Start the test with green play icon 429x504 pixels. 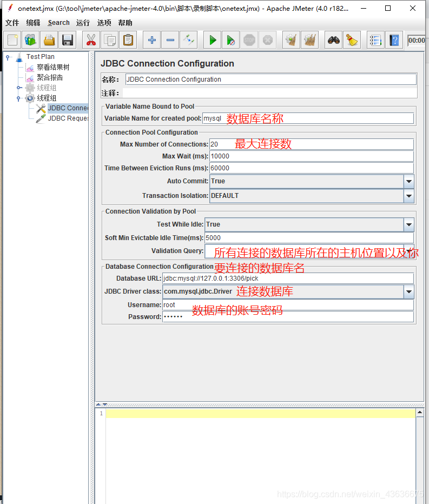(212, 40)
